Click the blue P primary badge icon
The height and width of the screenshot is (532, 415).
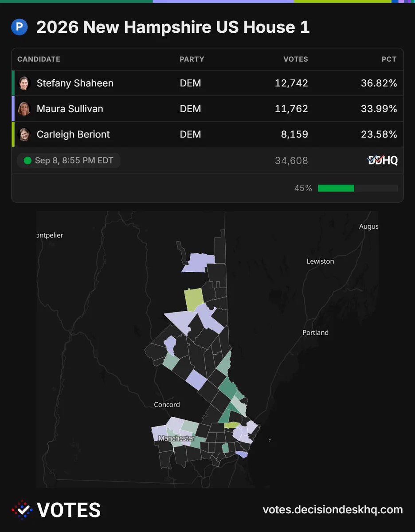click(20, 28)
